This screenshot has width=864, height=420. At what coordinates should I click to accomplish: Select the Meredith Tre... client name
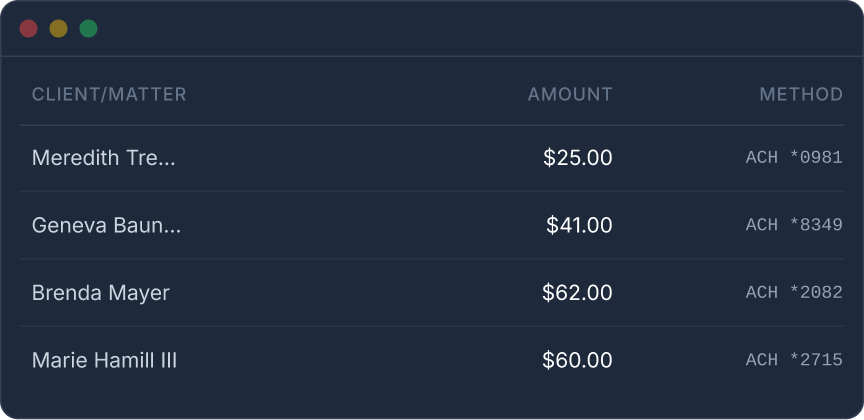pos(104,158)
